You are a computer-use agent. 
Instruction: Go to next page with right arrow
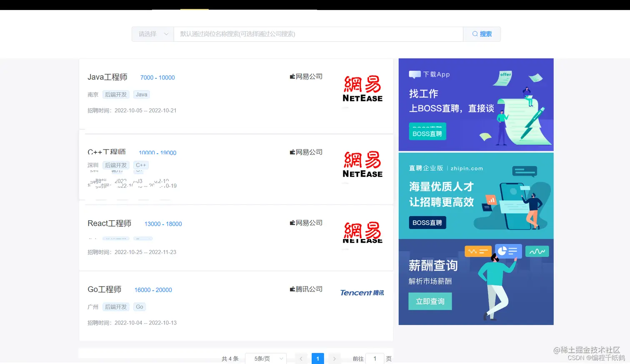pyautogui.click(x=334, y=359)
